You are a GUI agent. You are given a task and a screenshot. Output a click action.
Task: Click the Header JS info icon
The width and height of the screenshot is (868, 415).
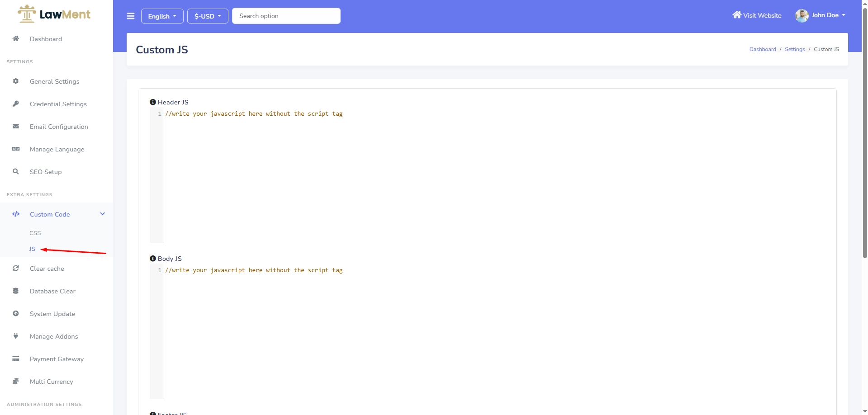click(153, 102)
